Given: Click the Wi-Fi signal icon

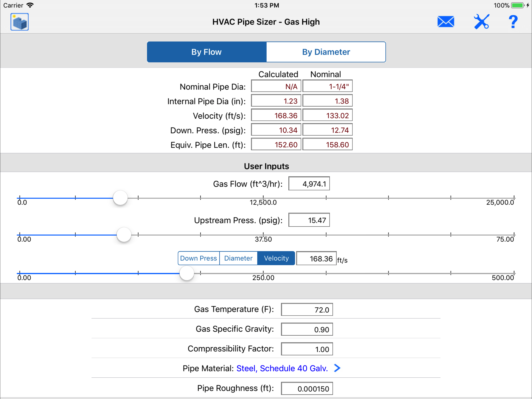Looking at the screenshot, I should point(30,5).
